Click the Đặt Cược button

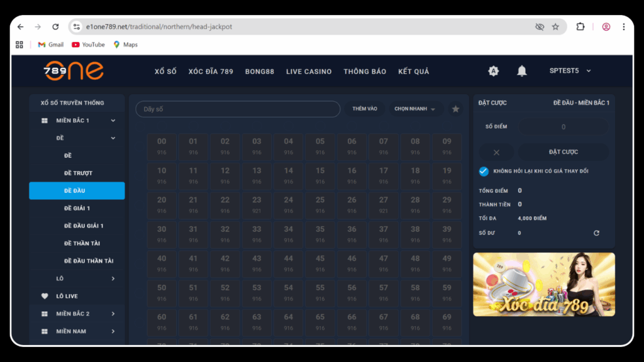point(563,152)
